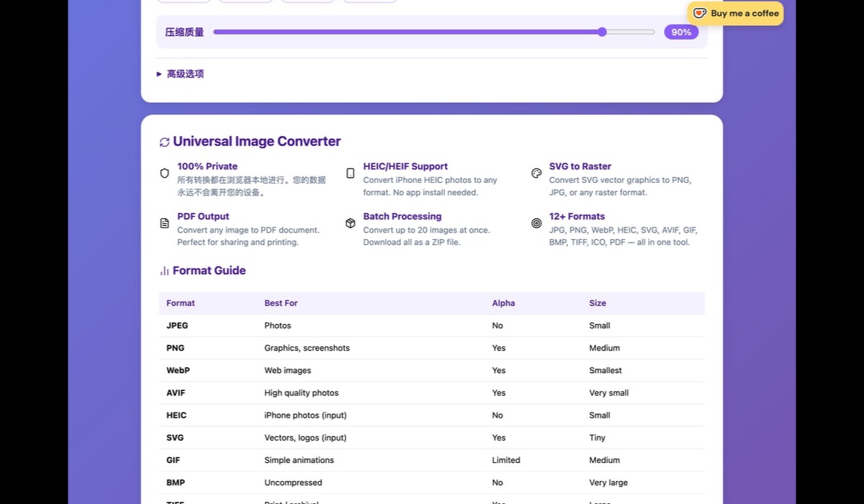Click the coffee cup icon on Buy me a coffee
Viewport: 864px width, 504px height.
pyautogui.click(x=699, y=13)
